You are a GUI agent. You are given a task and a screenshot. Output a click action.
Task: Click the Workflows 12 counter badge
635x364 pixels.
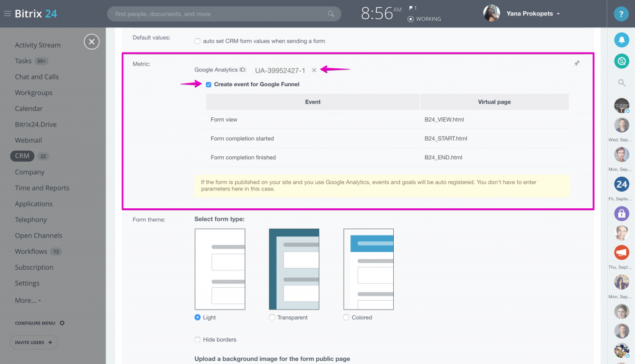point(56,251)
